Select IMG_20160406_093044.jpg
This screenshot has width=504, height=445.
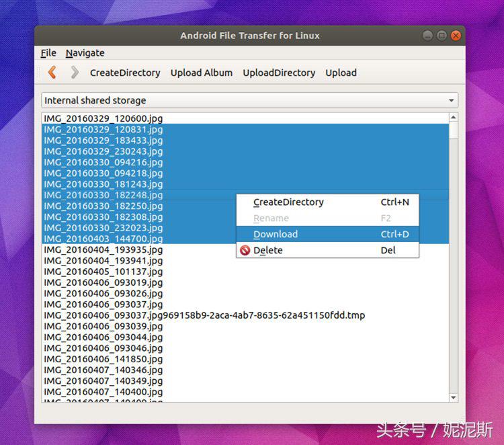(x=245, y=337)
